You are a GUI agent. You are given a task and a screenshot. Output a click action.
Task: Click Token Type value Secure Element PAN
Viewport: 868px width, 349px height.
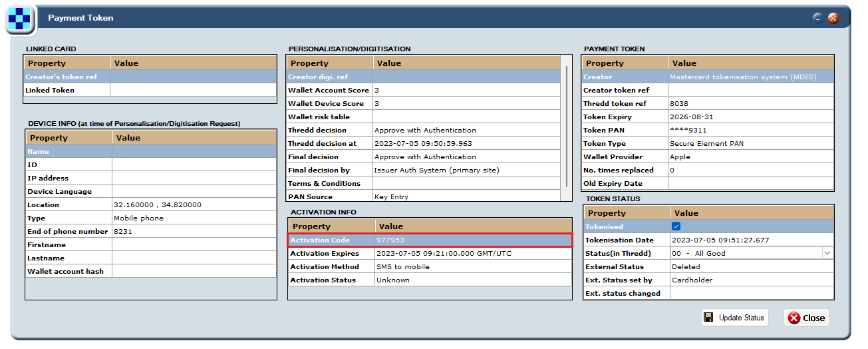point(706,143)
